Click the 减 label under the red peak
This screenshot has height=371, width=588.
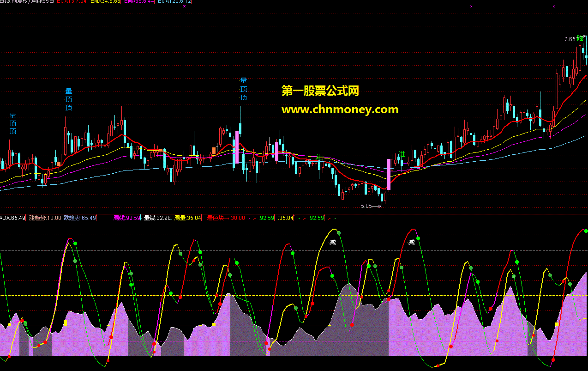tap(411, 242)
